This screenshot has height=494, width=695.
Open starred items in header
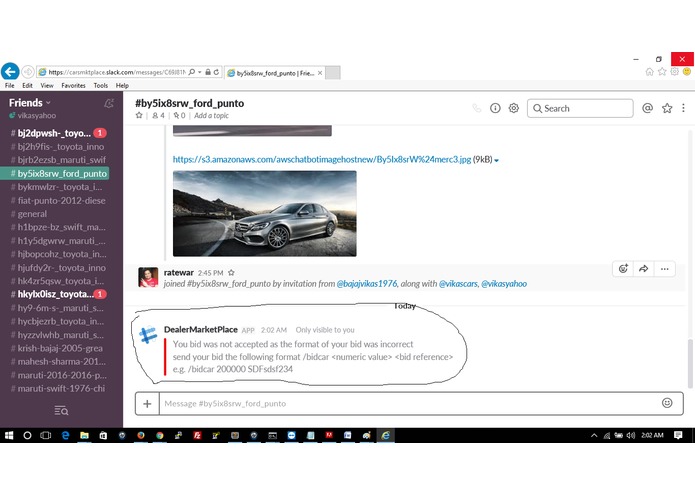click(667, 108)
